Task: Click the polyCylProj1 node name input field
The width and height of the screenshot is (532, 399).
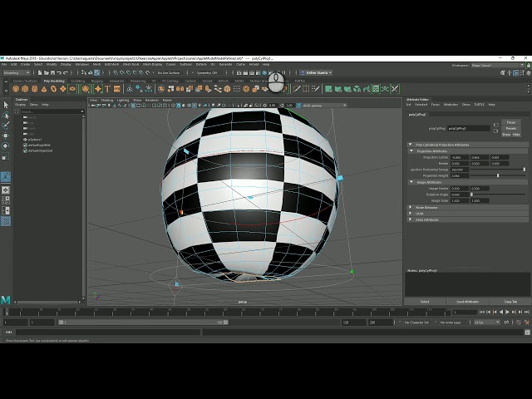Action: click(x=469, y=128)
